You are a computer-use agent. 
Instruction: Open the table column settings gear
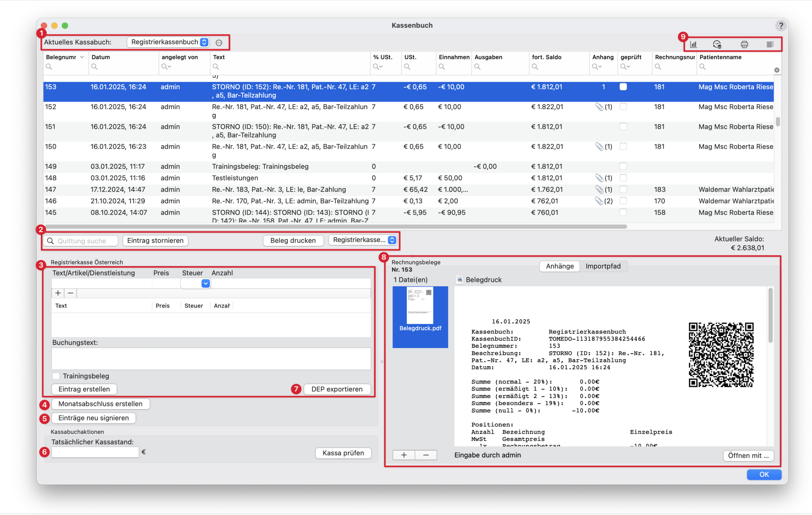[777, 70]
